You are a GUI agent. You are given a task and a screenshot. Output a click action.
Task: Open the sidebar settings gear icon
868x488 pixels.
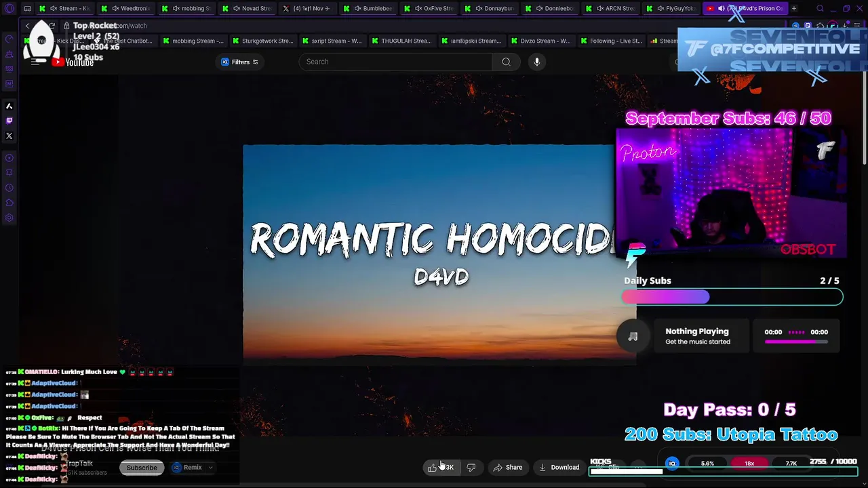(9, 218)
